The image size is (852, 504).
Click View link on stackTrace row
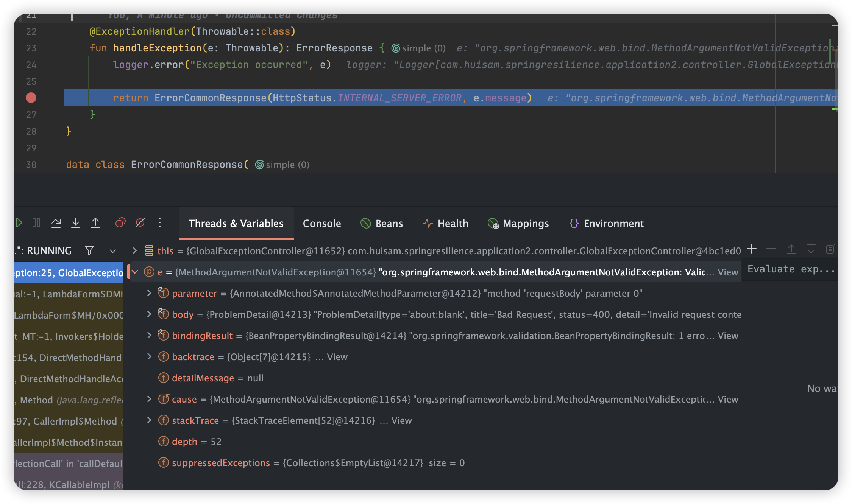pos(401,420)
